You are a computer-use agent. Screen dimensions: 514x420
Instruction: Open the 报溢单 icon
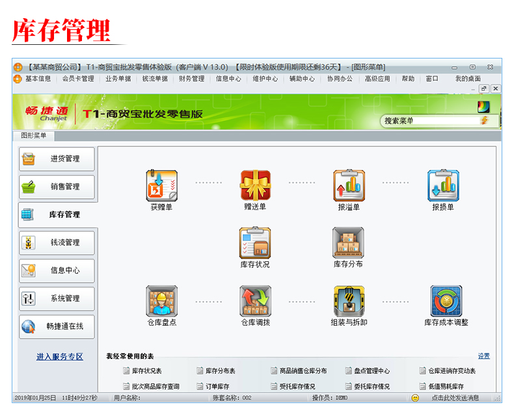tap(349, 186)
